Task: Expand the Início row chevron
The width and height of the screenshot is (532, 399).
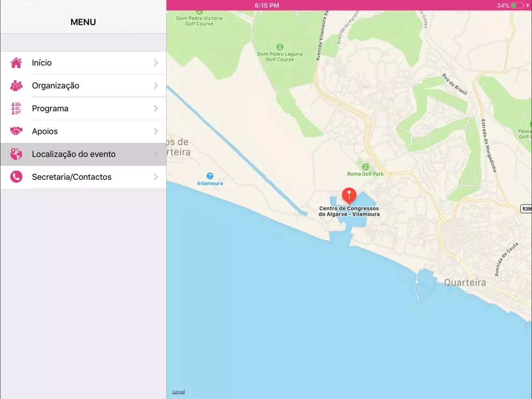Action: pos(156,63)
